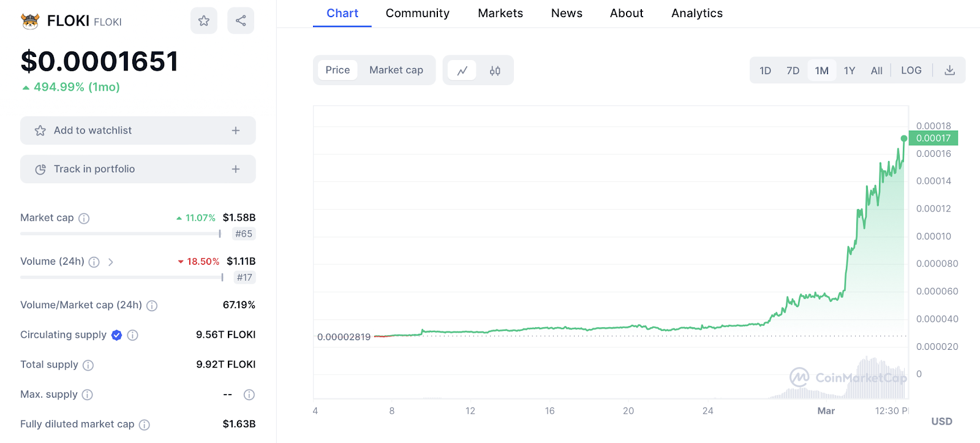Viewport: 980px width, 443px height.
Task: Click the Track in portfolio button
Action: (x=138, y=169)
